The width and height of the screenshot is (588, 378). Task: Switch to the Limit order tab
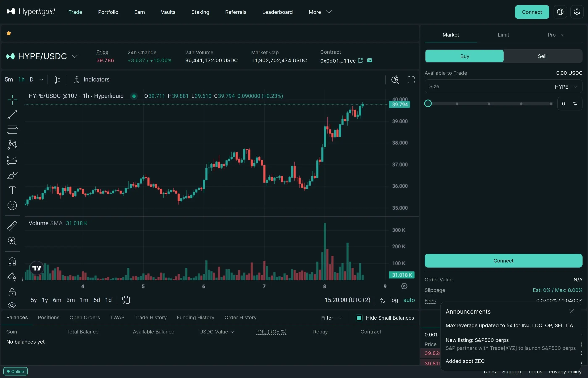click(503, 35)
